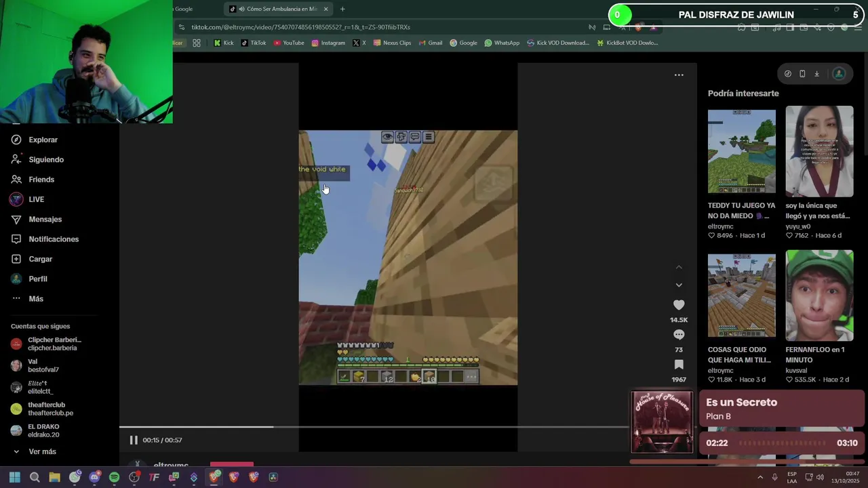Click the Es un Secreto song album art
The height and width of the screenshot is (488, 868).
click(x=662, y=422)
